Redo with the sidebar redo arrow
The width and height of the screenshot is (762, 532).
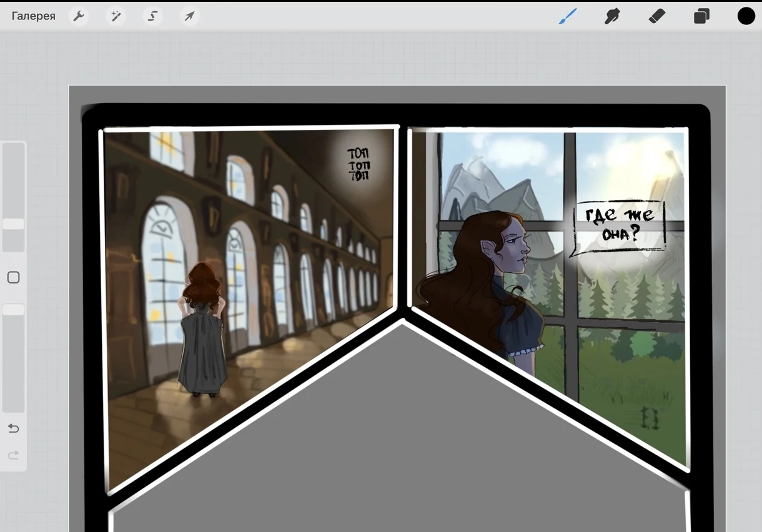pyautogui.click(x=13, y=456)
